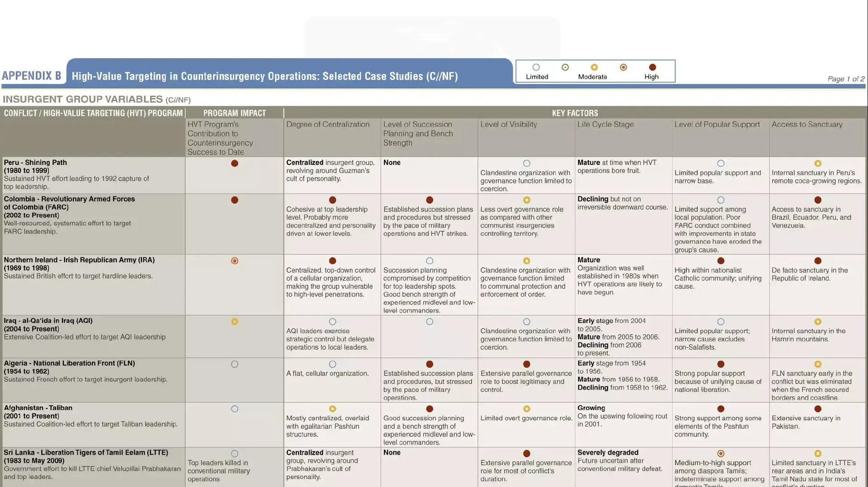Screen dimensions: 868x487
Task: Click FARC's program impact rating dot
Action: 235,200
